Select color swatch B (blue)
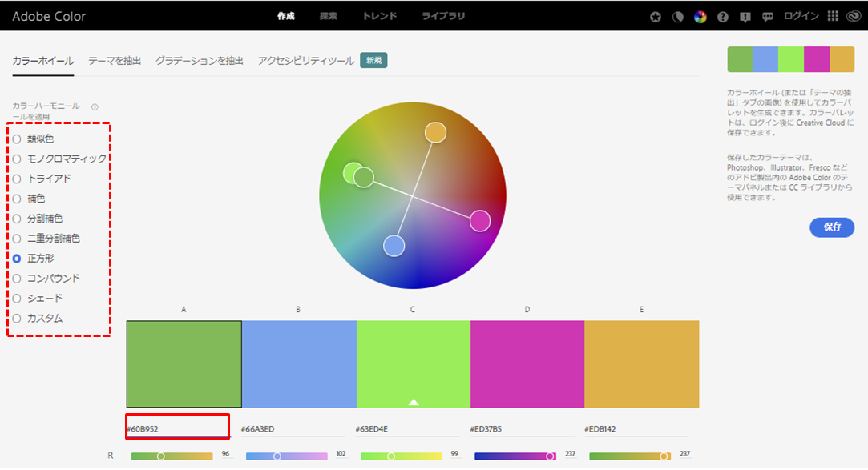Image resolution: width=868 pixels, height=470 pixels. [299, 364]
